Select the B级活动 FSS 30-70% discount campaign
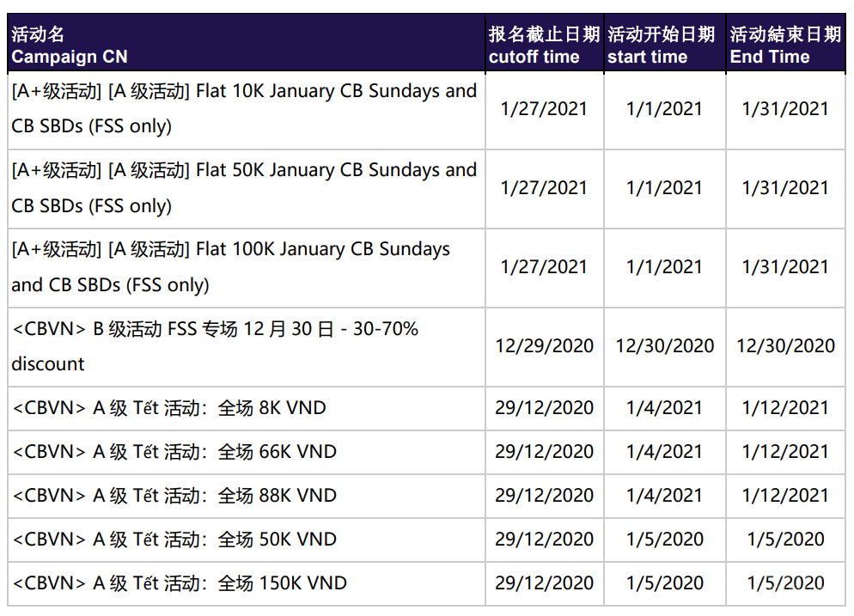The image size is (854, 616). 215,345
